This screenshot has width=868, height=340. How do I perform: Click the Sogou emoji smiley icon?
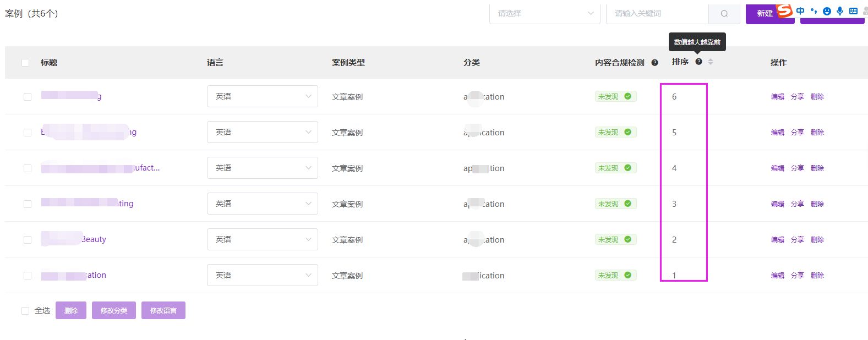(x=827, y=11)
